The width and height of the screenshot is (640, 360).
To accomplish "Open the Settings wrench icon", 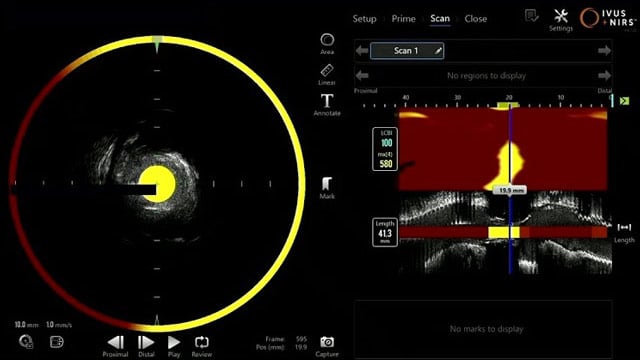I will pos(561,20).
